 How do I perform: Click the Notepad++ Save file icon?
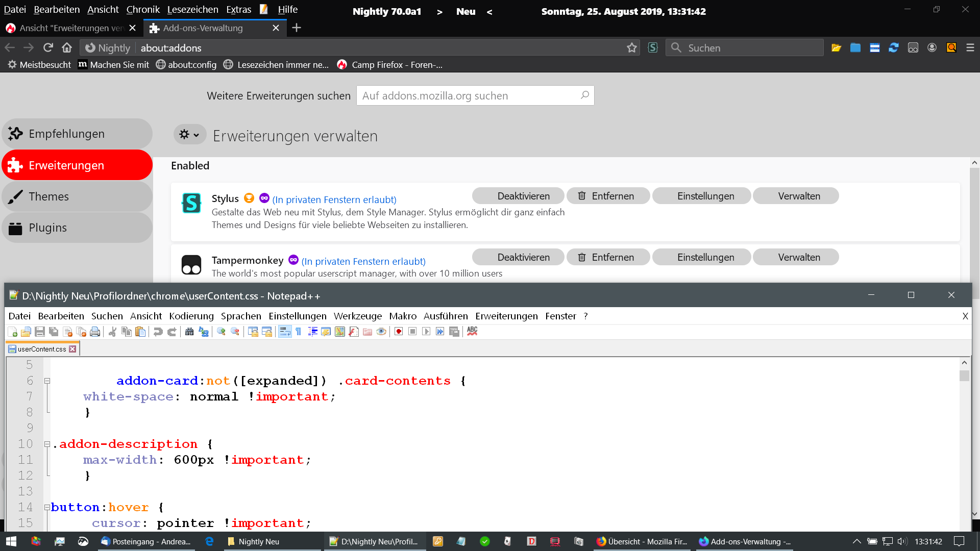pyautogui.click(x=40, y=332)
